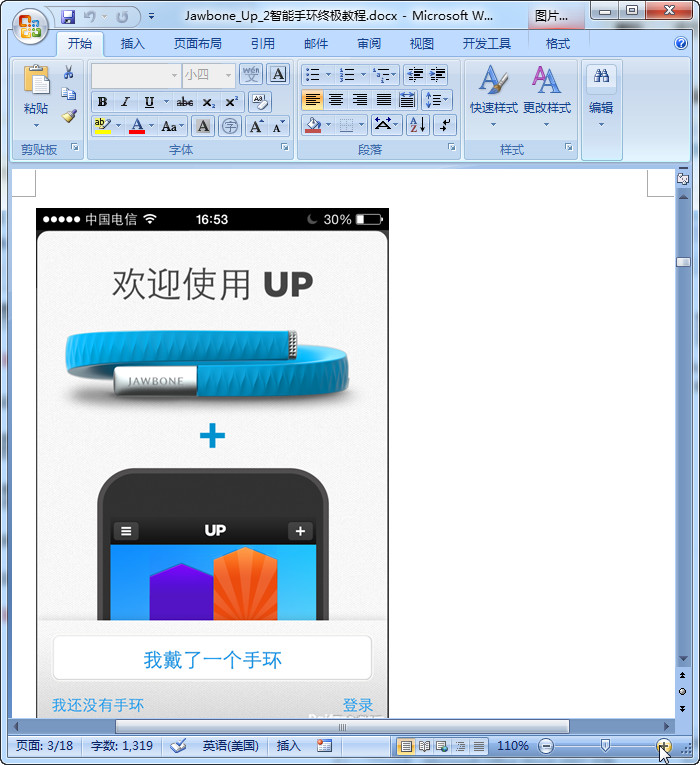
Task: Toggle underline formatting
Action: [x=149, y=102]
